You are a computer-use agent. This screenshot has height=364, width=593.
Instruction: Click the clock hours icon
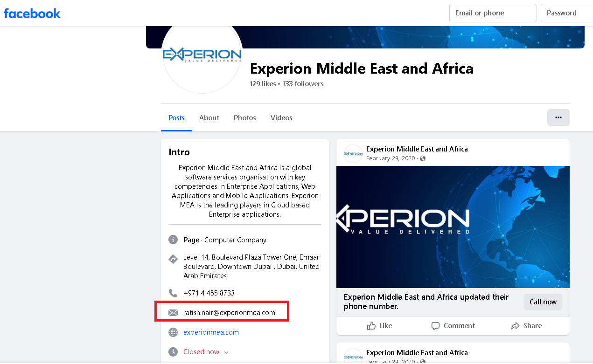click(x=173, y=352)
